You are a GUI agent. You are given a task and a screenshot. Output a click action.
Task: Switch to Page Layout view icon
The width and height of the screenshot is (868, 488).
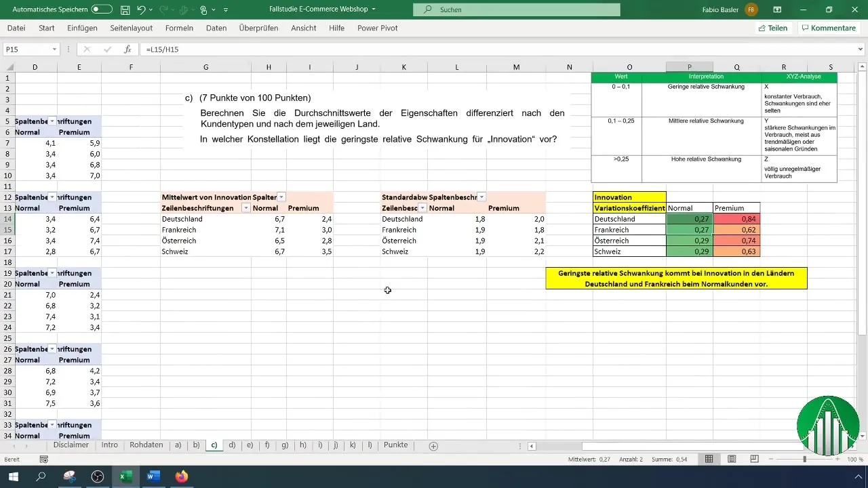pyautogui.click(x=732, y=459)
